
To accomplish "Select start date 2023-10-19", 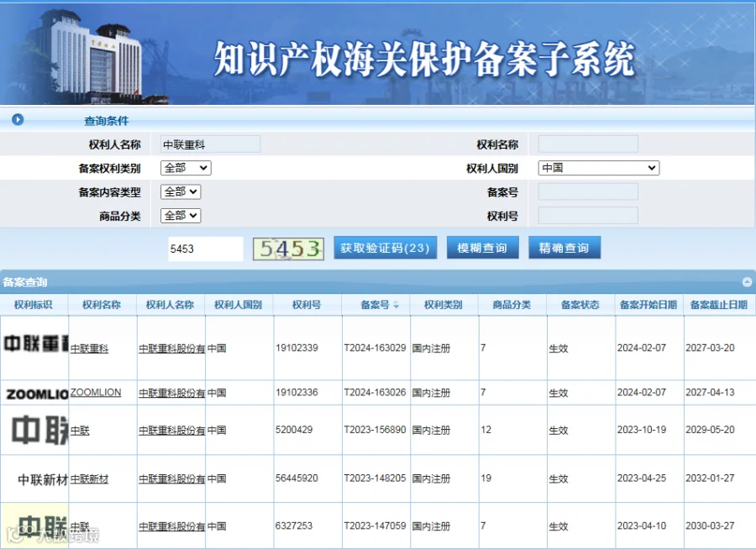I will (x=642, y=430).
